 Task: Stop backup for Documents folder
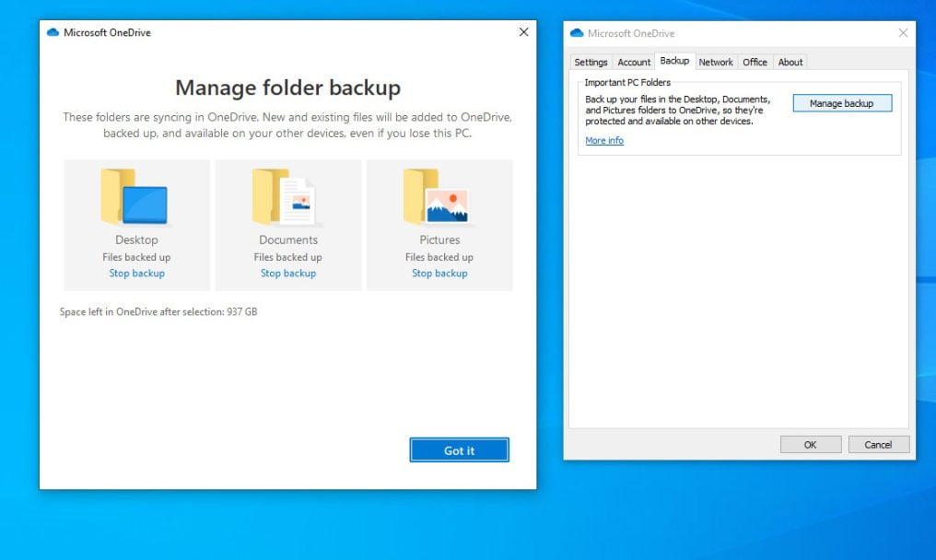(x=287, y=274)
